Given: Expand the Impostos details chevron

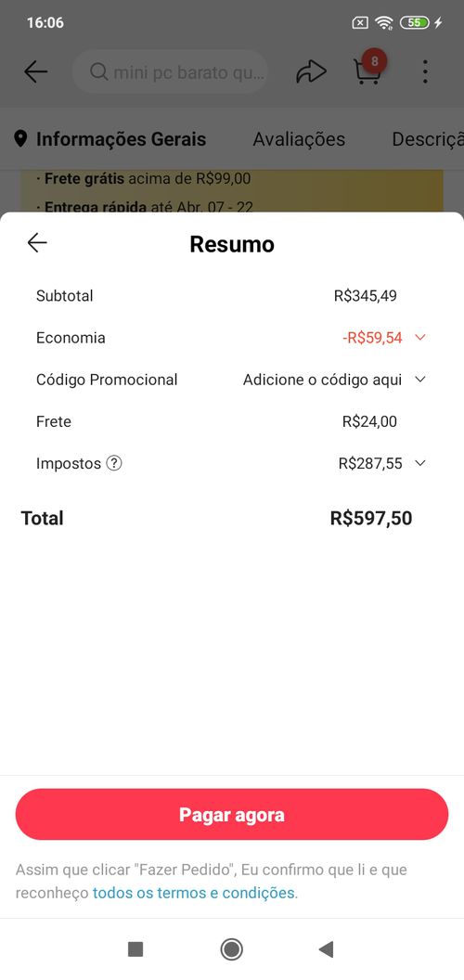Looking at the screenshot, I should click(x=420, y=463).
